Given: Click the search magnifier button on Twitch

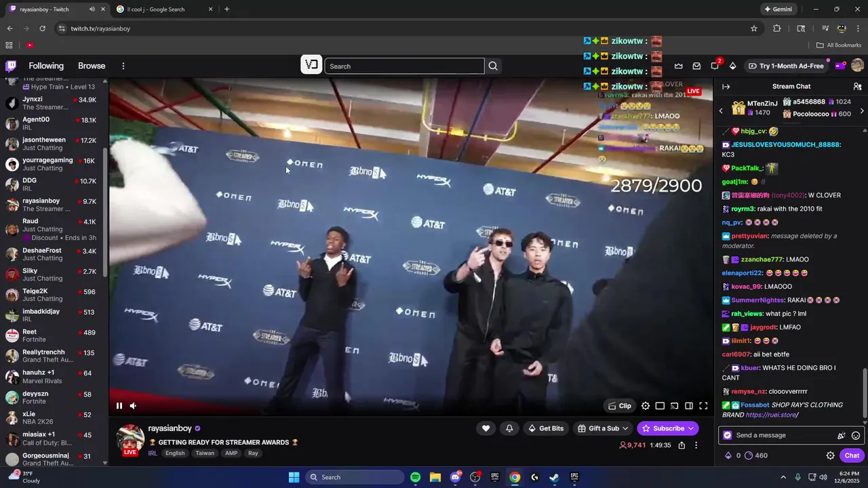Looking at the screenshot, I should click(x=493, y=66).
